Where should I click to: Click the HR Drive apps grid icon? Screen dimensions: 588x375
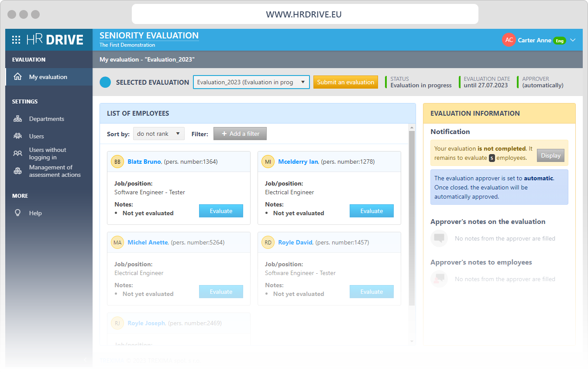pyautogui.click(x=16, y=39)
